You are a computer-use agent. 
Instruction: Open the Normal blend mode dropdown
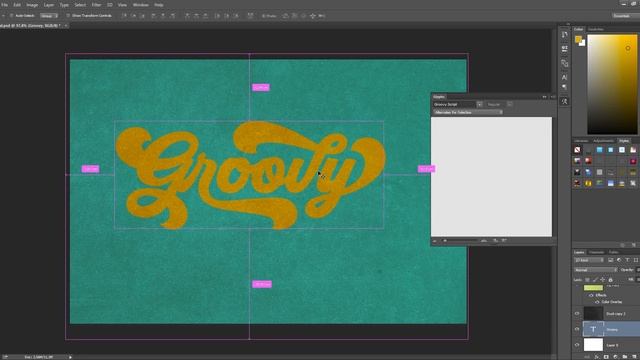[596, 270]
